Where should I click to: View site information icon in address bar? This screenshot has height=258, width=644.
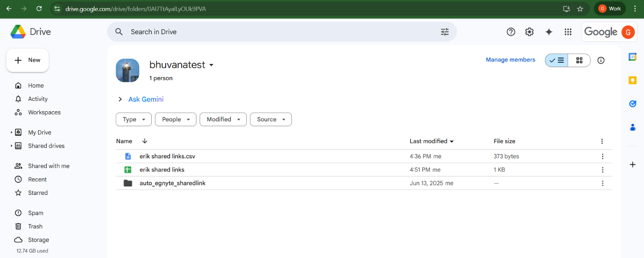pos(57,8)
